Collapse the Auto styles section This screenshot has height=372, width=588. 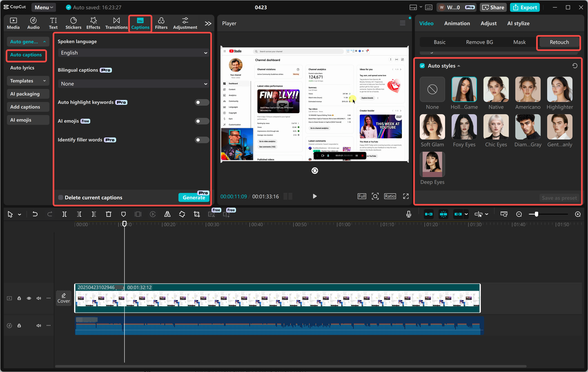click(x=459, y=65)
